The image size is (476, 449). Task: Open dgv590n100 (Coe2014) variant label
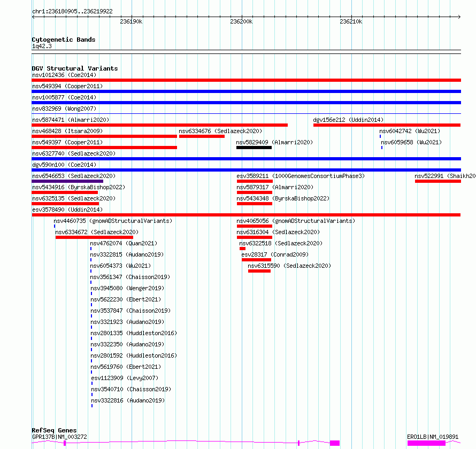[64, 165]
